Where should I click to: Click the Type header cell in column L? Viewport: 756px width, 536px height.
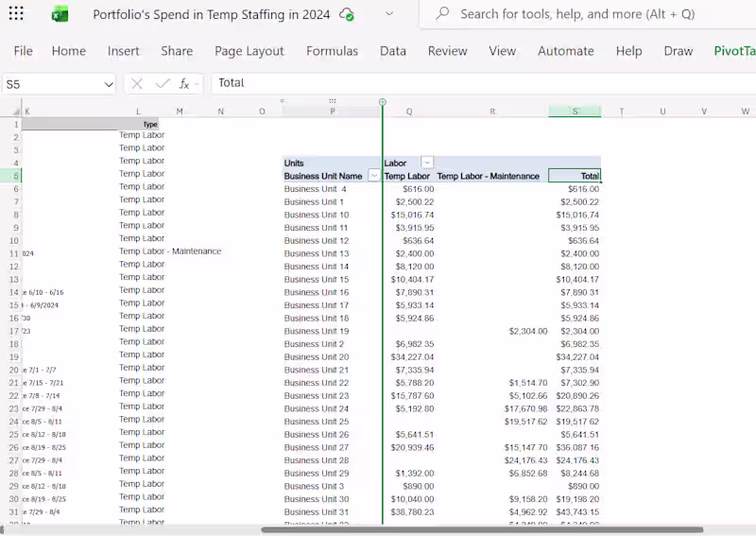click(x=150, y=124)
